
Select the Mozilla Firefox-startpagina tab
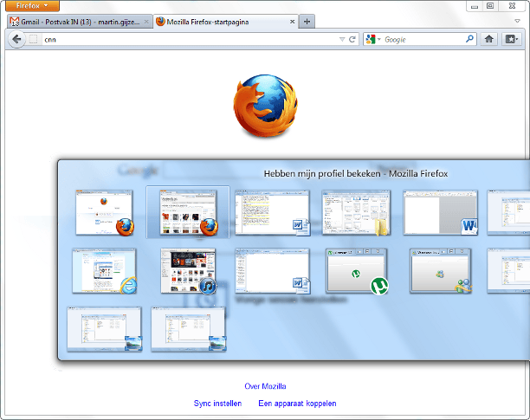[x=226, y=22]
